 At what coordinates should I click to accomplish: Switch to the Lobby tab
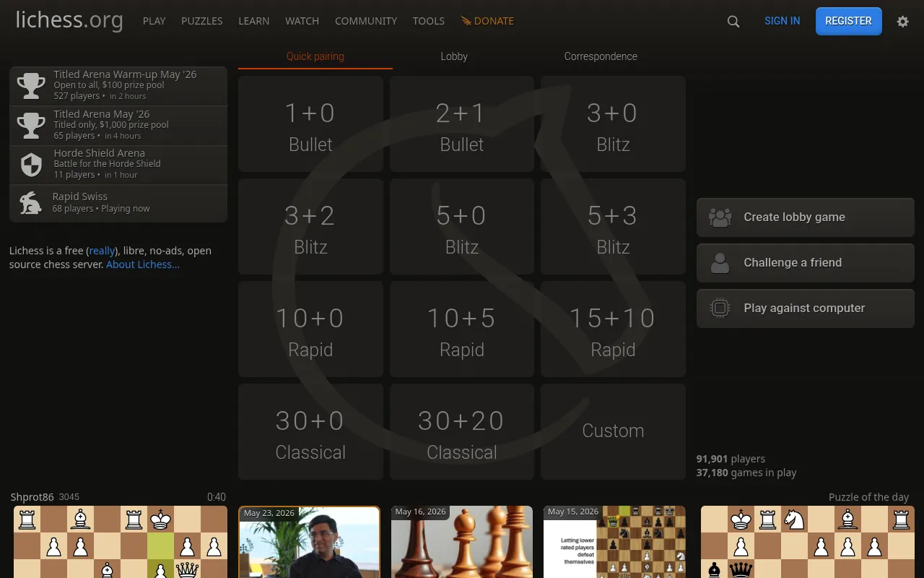[x=454, y=56]
